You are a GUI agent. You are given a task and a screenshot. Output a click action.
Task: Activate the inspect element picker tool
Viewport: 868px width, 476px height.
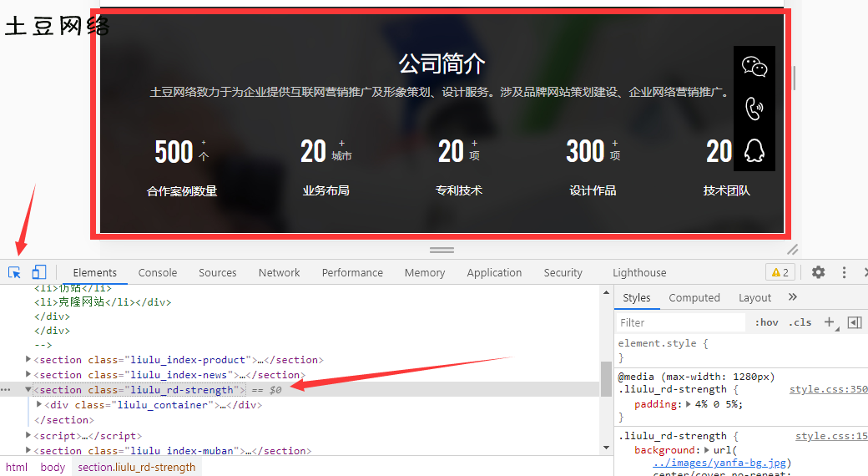pos(14,272)
